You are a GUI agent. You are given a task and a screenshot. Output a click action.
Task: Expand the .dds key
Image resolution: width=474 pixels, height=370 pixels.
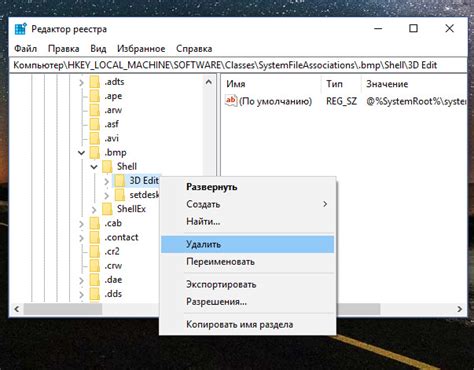81,295
